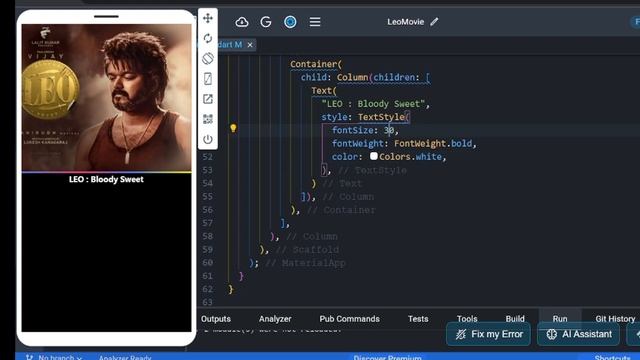Click the "LEO : Bloody Sweet" string in code
Screen dimensions: 640x360
[x=373, y=104]
